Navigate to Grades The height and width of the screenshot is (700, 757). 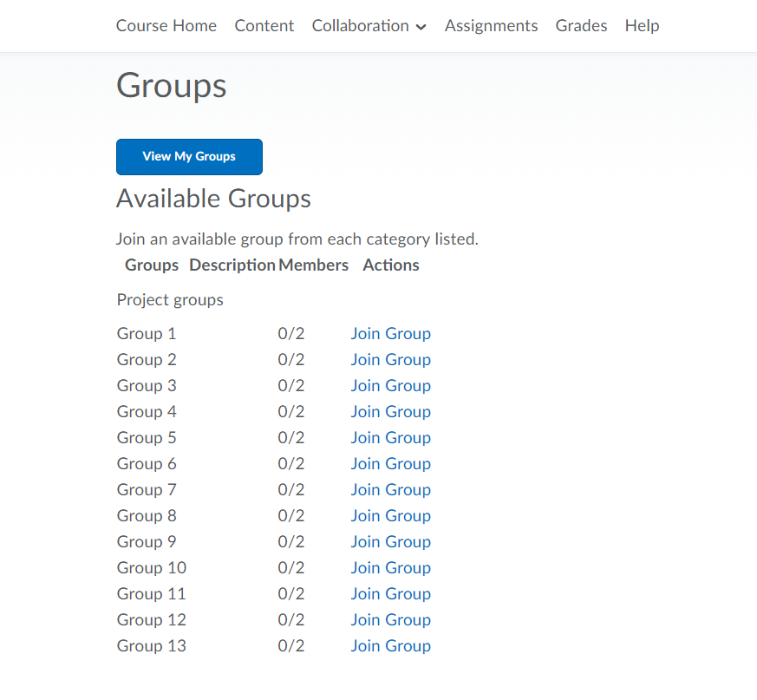[x=581, y=26]
